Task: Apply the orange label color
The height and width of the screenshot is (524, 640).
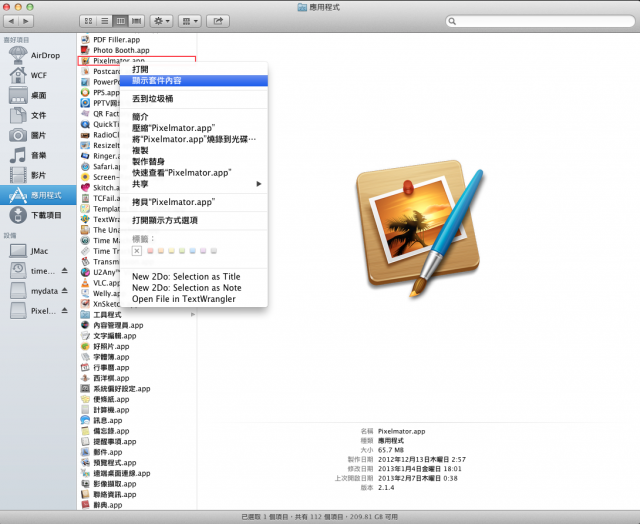Action: (x=161, y=251)
